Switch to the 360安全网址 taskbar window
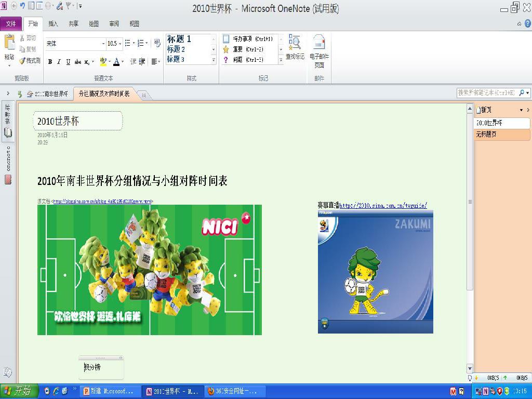Screen dimensions: 532x399 pos(235,391)
